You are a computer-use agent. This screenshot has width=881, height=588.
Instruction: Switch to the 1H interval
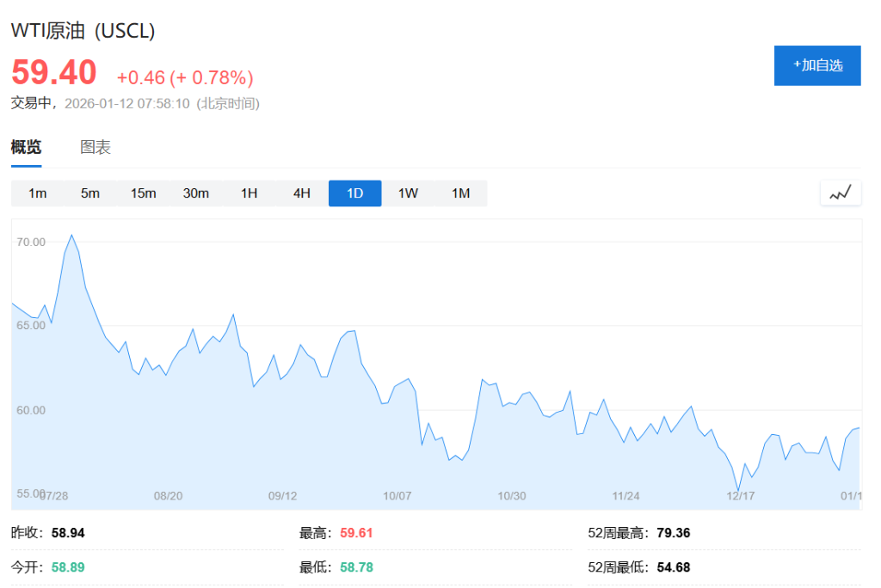[x=249, y=193]
